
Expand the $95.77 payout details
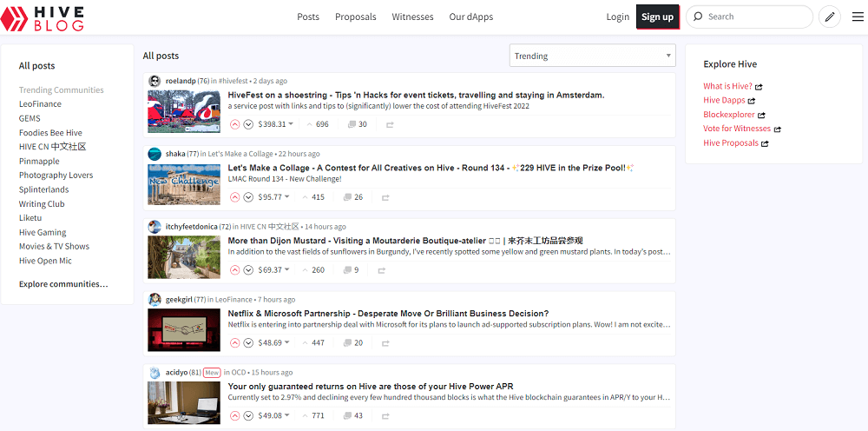(x=273, y=196)
